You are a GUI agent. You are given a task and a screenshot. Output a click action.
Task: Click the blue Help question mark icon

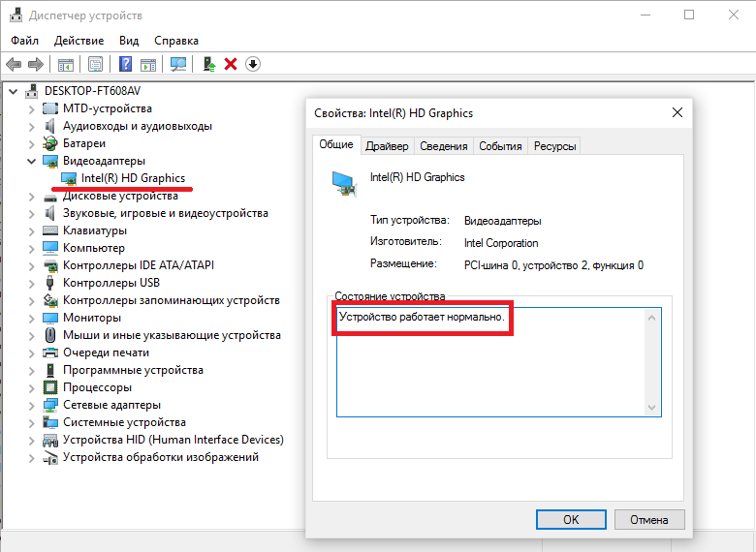(x=125, y=64)
